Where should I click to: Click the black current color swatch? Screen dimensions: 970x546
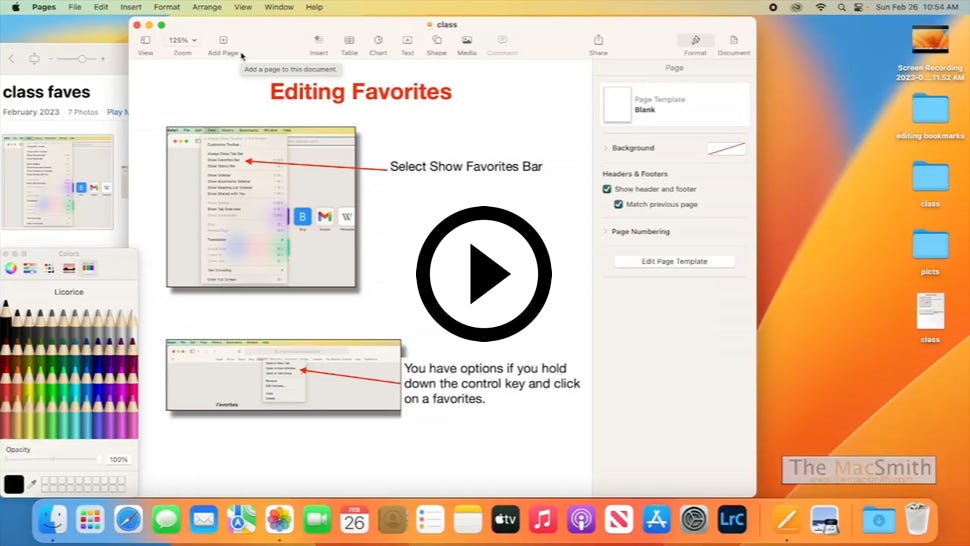[x=14, y=484]
